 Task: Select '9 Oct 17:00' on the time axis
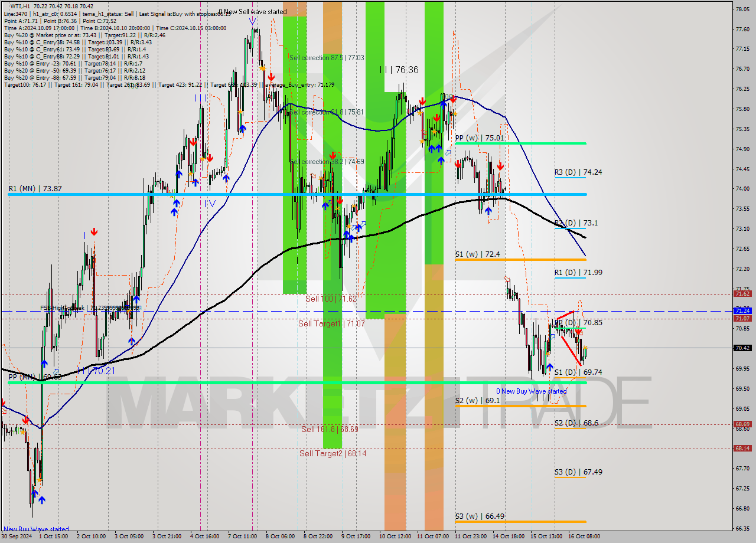[356, 537]
